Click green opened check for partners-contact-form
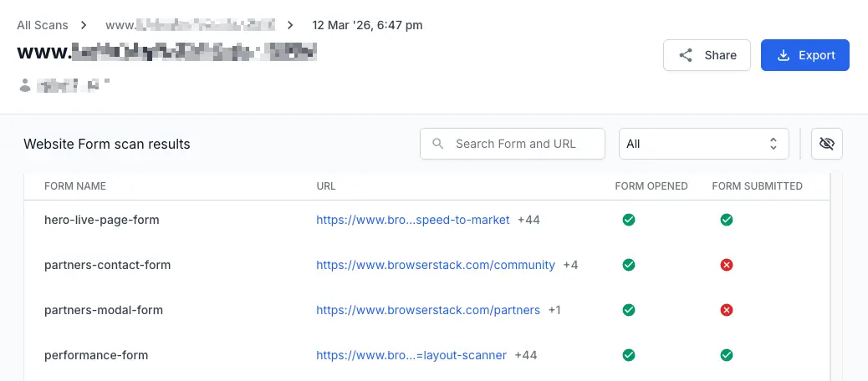This screenshot has height=381, width=868. coord(629,265)
